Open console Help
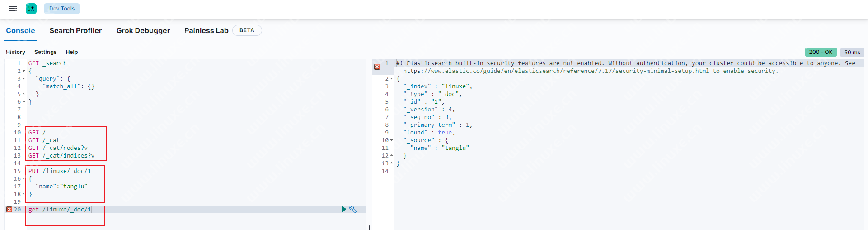868x230 pixels. tap(72, 52)
